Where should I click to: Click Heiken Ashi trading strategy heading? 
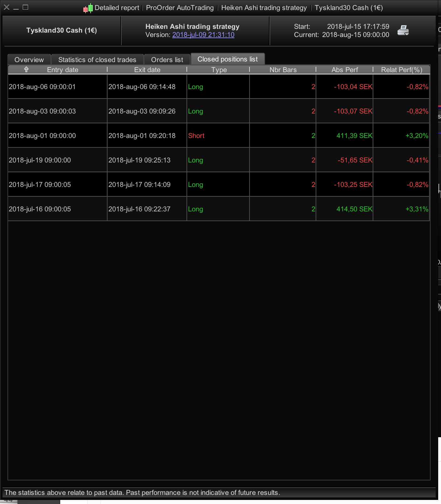click(x=192, y=27)
